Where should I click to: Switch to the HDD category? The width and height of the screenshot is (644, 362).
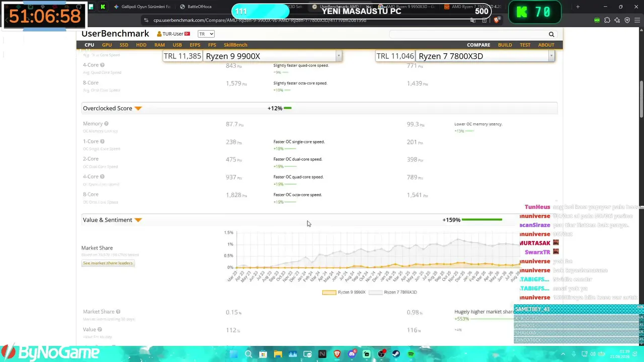click(141, 45)
